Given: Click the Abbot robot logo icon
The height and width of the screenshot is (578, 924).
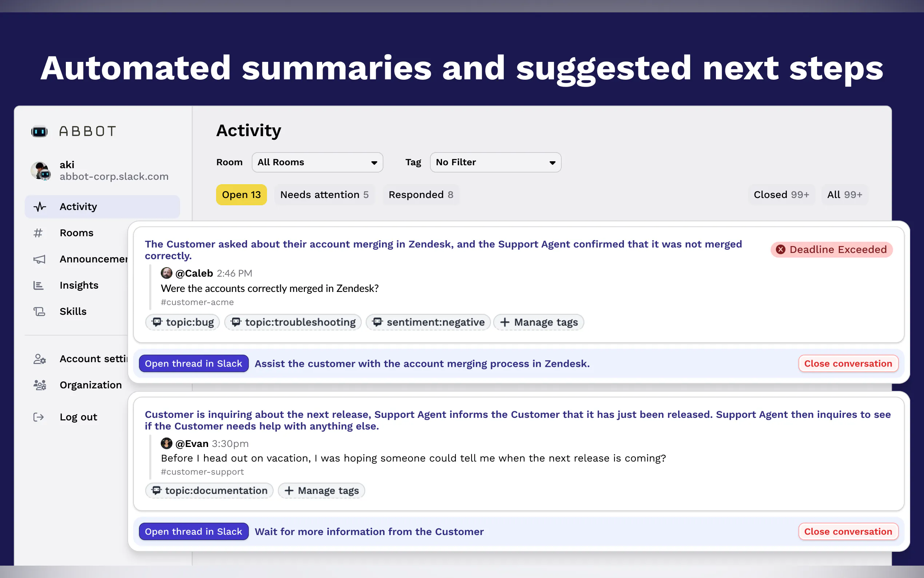Looking at the screenshot, I should pyautogui.click(x=39, y=131).
